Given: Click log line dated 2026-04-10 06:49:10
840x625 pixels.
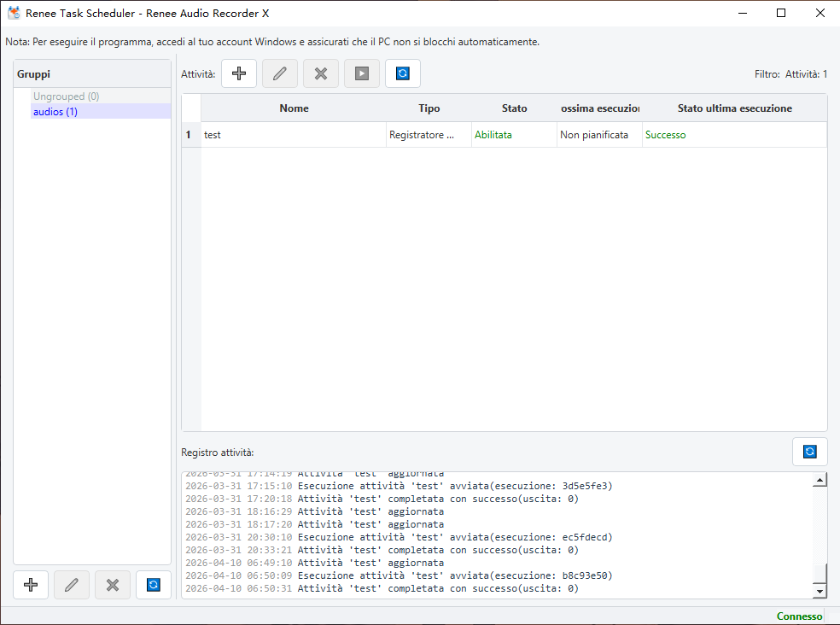Looking at the screenshot, I should tap(314, 563).
